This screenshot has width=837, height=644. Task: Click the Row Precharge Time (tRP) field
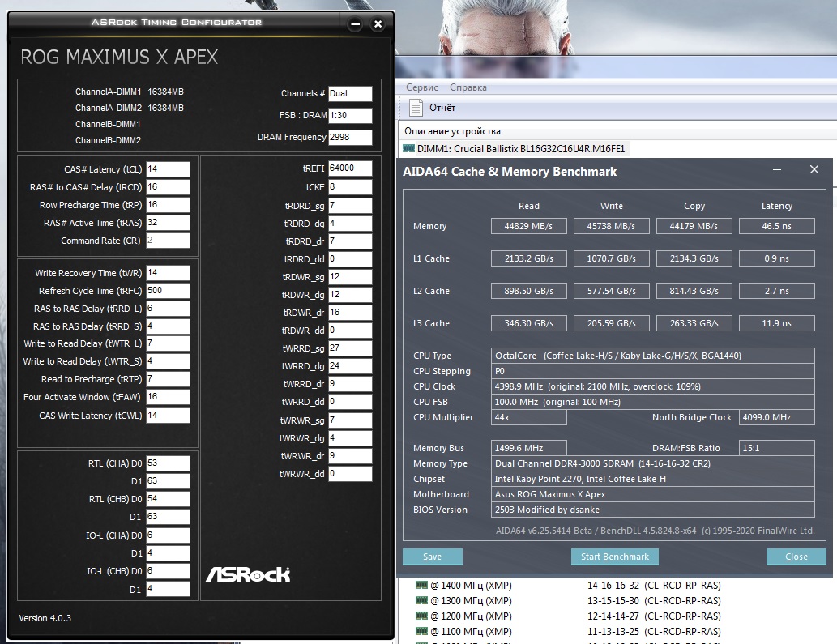(169, 205)
